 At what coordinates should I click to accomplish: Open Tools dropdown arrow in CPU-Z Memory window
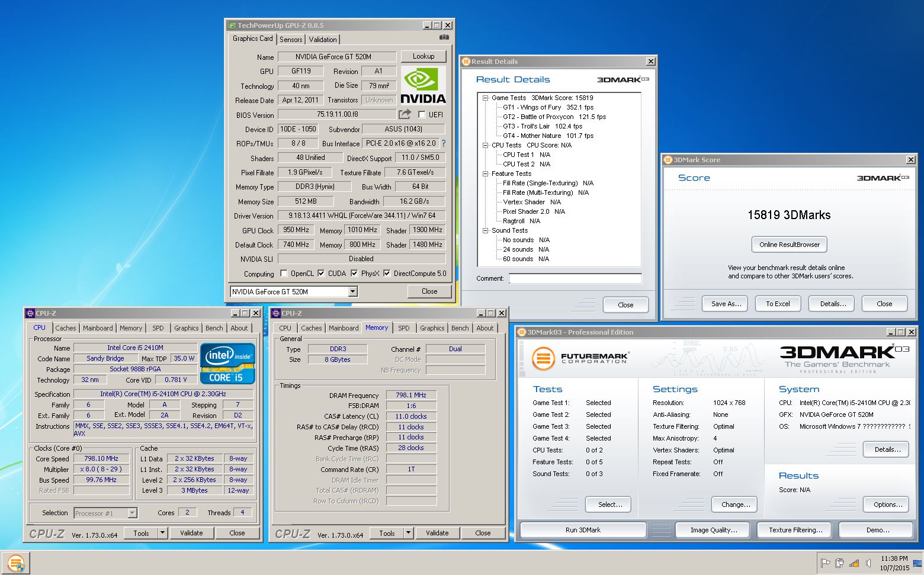(x=408, y=533)
